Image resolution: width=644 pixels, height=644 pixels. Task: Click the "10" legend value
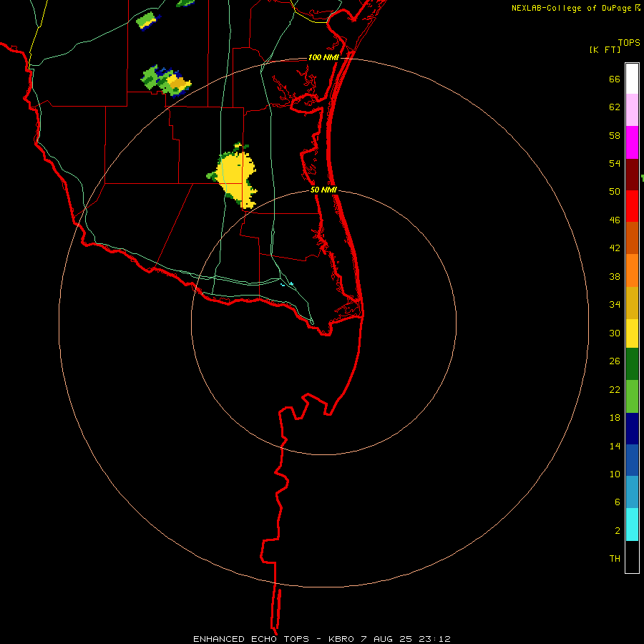(x=615, y=474)
